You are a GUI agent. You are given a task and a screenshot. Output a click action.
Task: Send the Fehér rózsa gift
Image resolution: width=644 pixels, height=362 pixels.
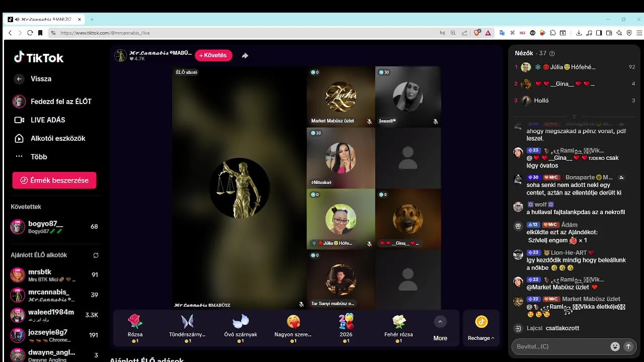click(398, 328)
